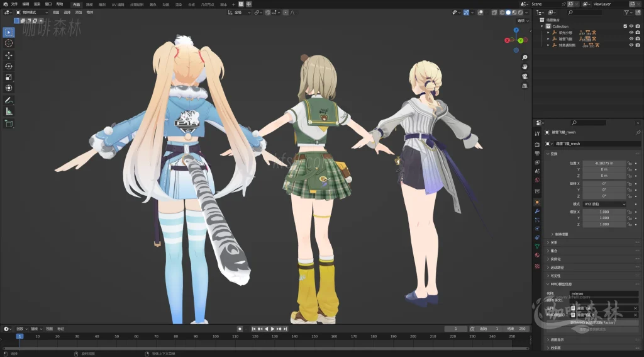
Task: Click the blue Z axis on the gizmo
Action: pyautogui.click(x=516, y=30)
